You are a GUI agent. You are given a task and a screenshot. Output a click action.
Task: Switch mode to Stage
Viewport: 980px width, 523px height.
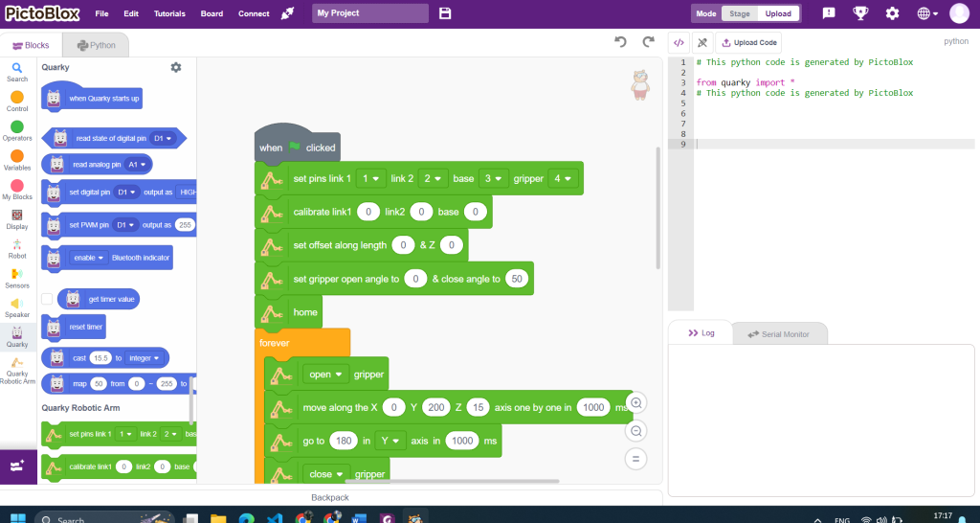point(740,13)
